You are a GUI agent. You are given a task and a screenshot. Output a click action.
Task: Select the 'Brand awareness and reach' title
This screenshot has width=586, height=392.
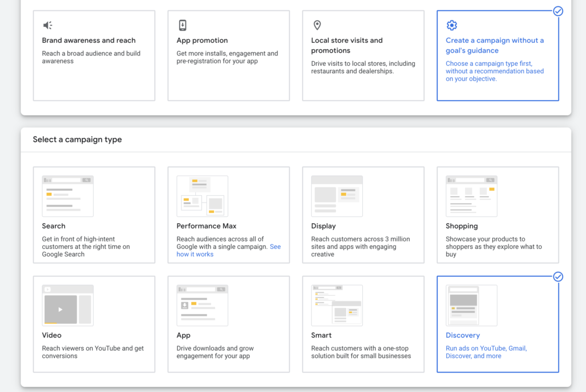(x=89, y=41)
